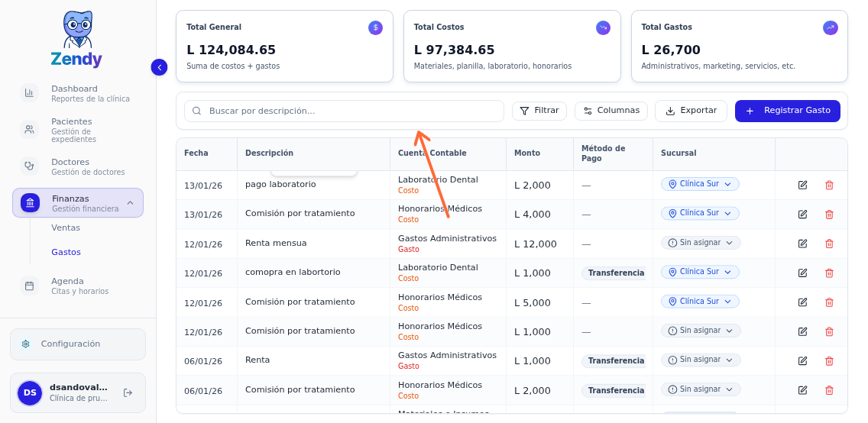Select Gastos in the Finanzas submenu
Viewport: 868px width, 423px height.
tap(66, 252)
